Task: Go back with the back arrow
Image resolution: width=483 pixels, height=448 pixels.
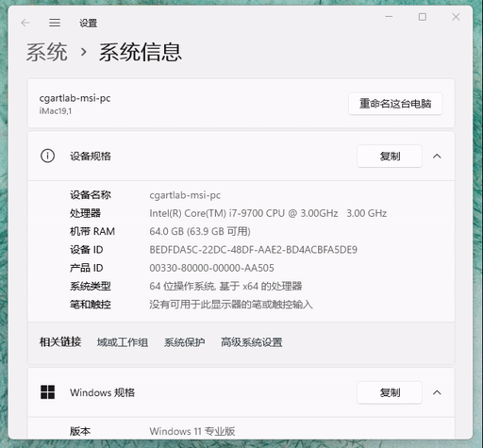Action: pos(25,23)
